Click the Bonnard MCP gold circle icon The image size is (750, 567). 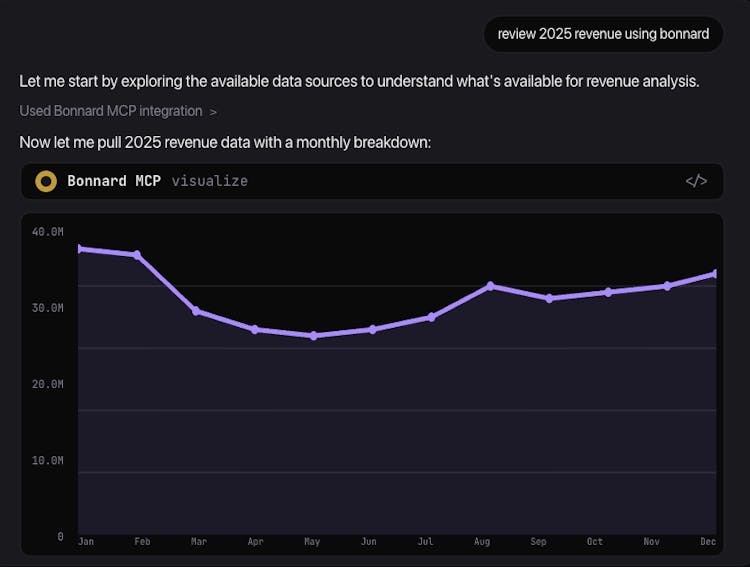pyautogui.click(x=45, y=181)
